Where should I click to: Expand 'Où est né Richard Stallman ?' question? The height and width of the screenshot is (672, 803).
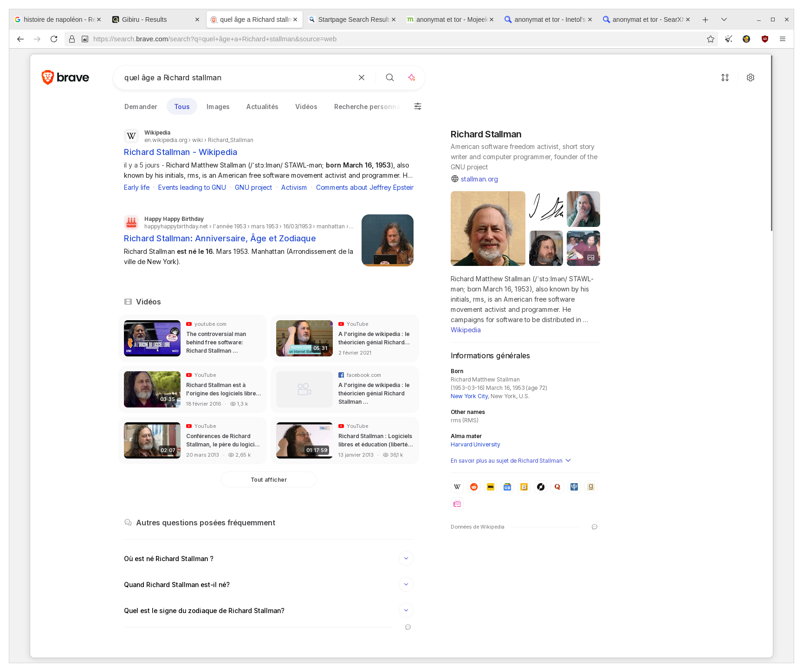pos(406,558)
